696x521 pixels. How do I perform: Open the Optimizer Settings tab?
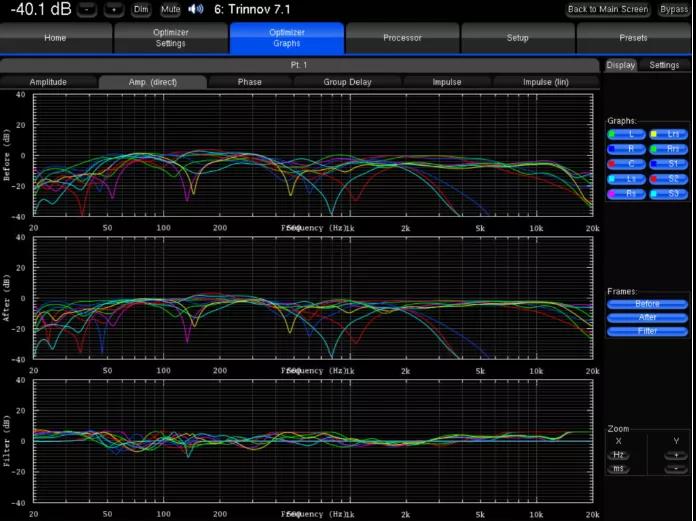[x=170, y=38]
